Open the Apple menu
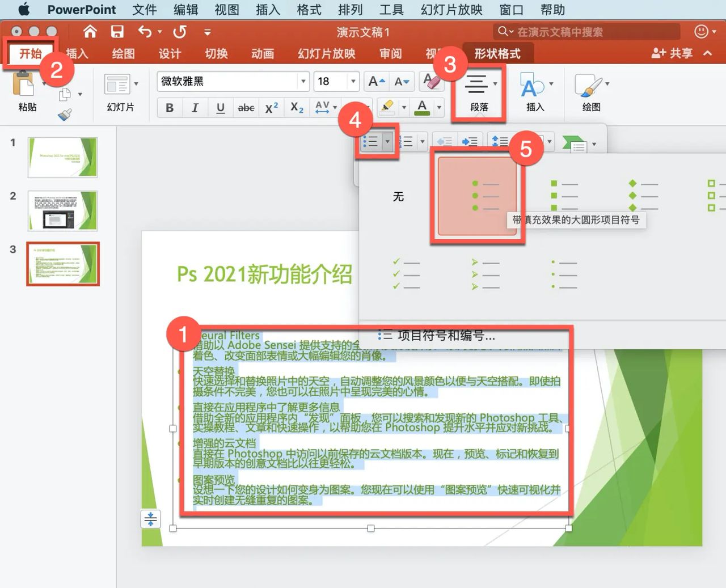Viewport: 726px width, 588px height. coord(23,10)
